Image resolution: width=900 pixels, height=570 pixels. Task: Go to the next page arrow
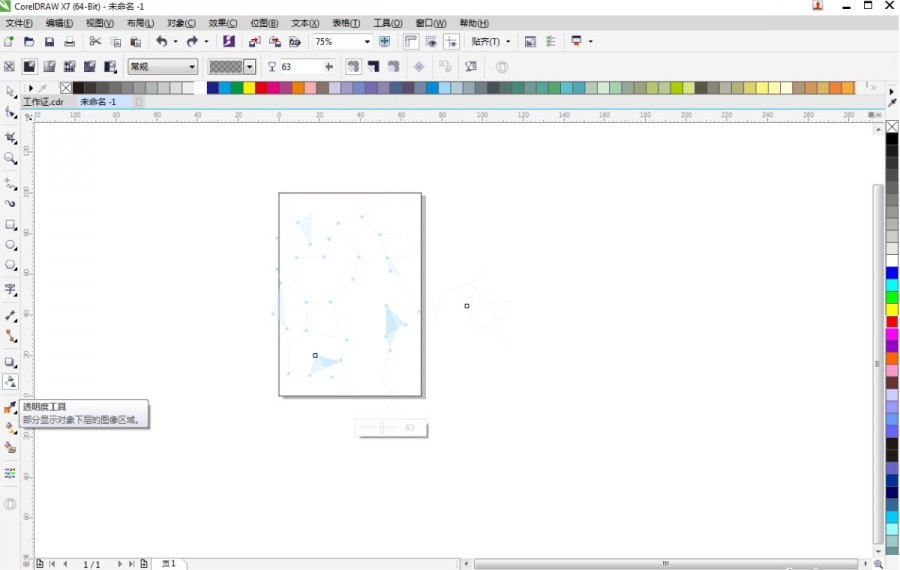click(x=119, y=564)
